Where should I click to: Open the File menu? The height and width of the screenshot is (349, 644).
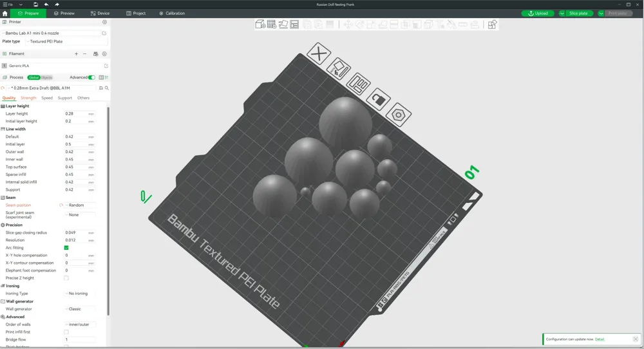coord(8,4)
